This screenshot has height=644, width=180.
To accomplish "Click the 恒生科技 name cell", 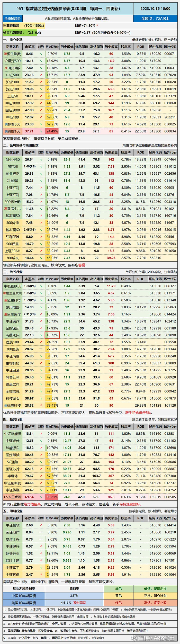I will pyautogui.click(x=13, y=300).
